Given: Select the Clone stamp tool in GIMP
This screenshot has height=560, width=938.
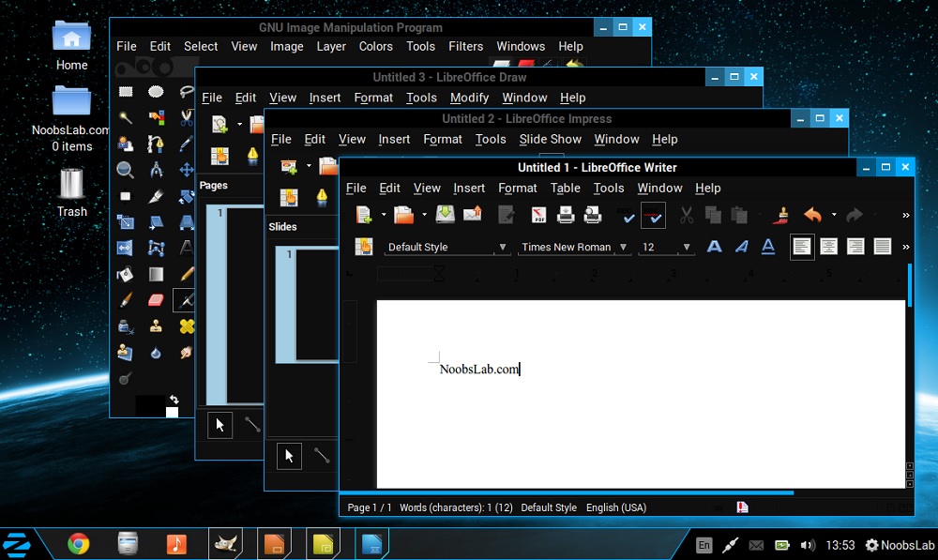Looking at the screenshot, I should pos(156,326).
